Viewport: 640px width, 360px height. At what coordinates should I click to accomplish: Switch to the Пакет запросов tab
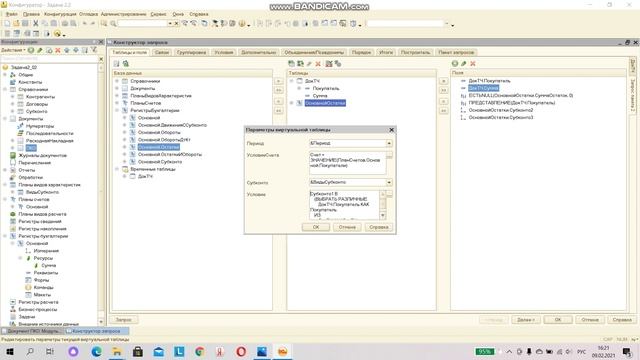tap(456, 52)
